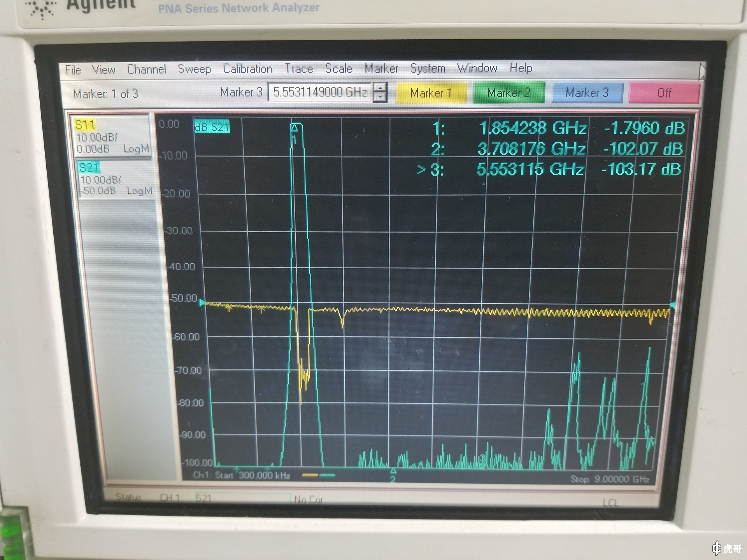The image size is (747, 560).
Task: Select the S11 trace status box
Action: point(112,136)
